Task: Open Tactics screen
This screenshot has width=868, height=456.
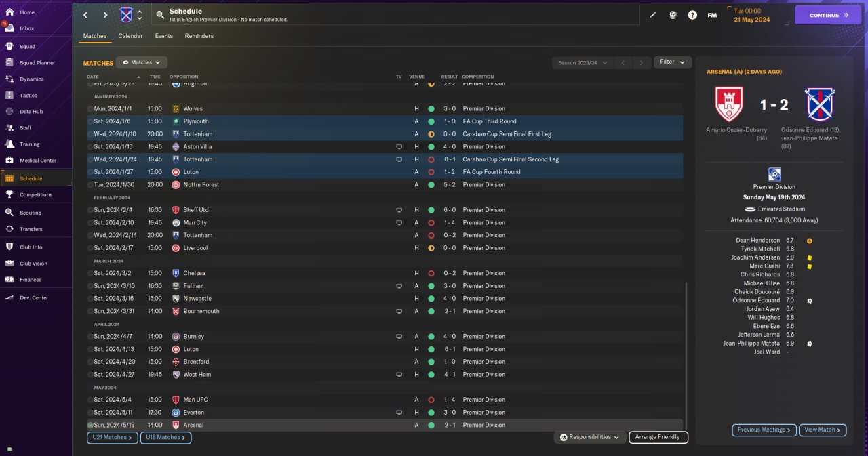Action: [28, 96]
